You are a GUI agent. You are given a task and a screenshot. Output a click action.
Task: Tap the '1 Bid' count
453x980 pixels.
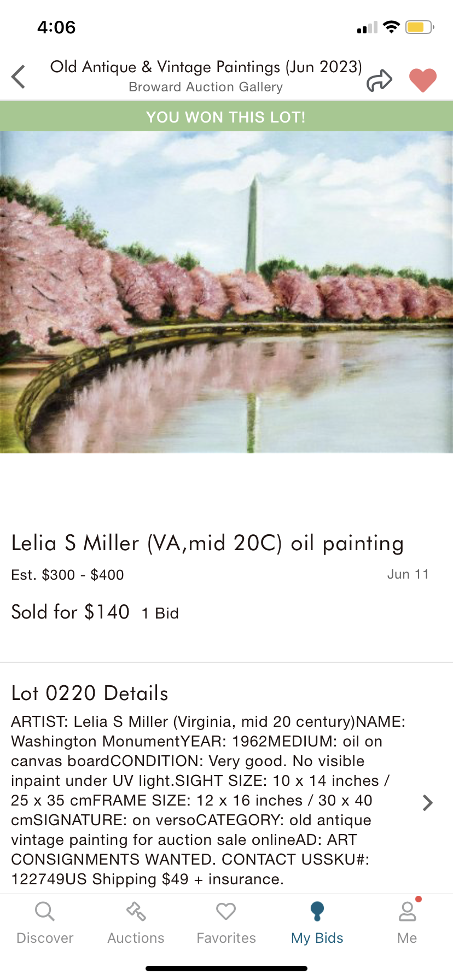point(160,614)
